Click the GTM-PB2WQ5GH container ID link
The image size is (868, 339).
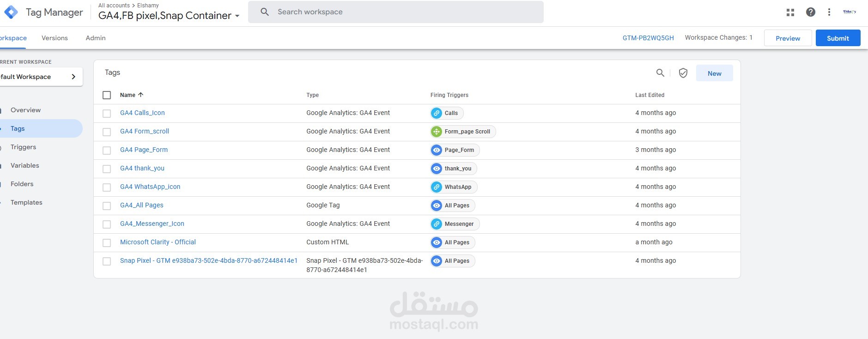pyautogui.click(x=648, y=38)
